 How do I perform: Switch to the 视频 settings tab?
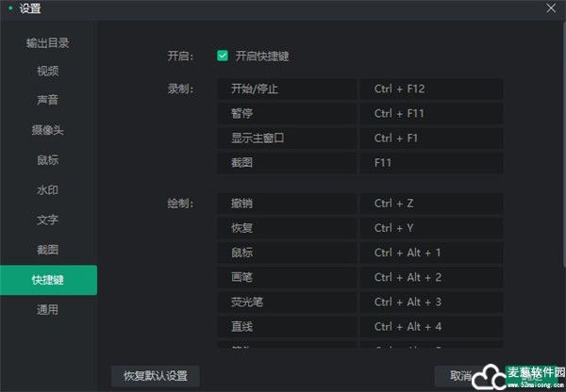click(48, 72)
